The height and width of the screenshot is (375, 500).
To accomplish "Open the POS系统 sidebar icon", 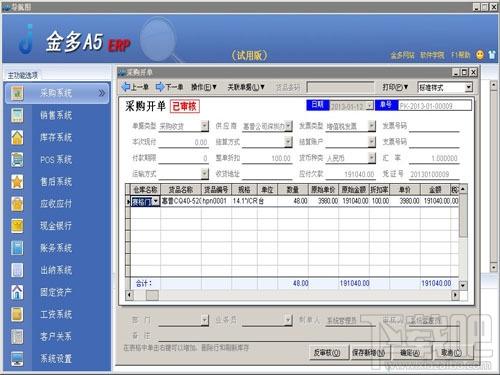I will (17, 159).
